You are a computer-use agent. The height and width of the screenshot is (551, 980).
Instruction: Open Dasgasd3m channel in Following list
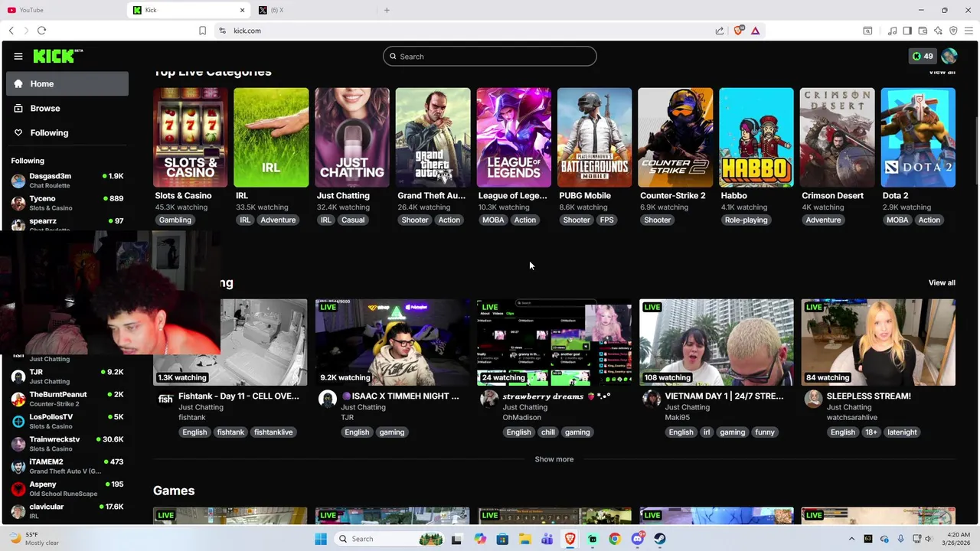tap(67, 181)
